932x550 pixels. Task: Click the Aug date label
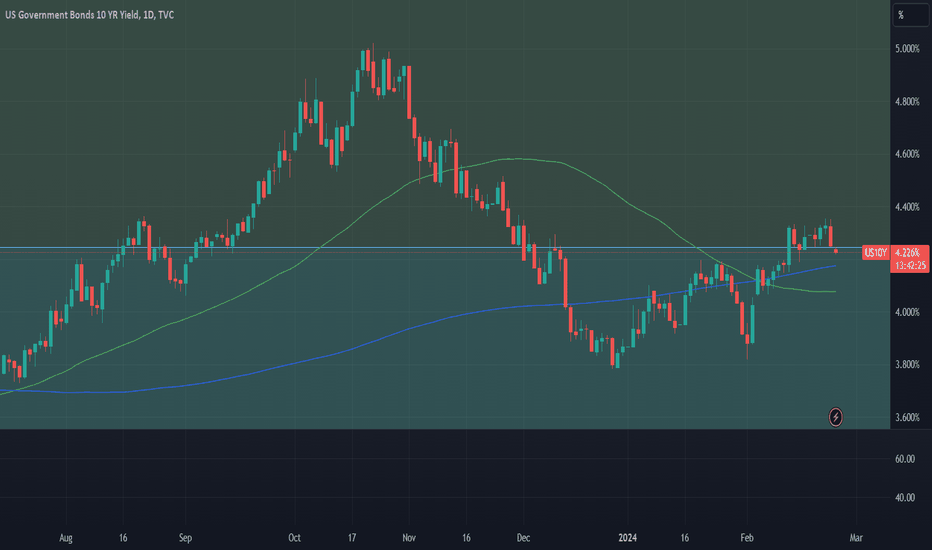pyautogui.click(x=66, y=538)
